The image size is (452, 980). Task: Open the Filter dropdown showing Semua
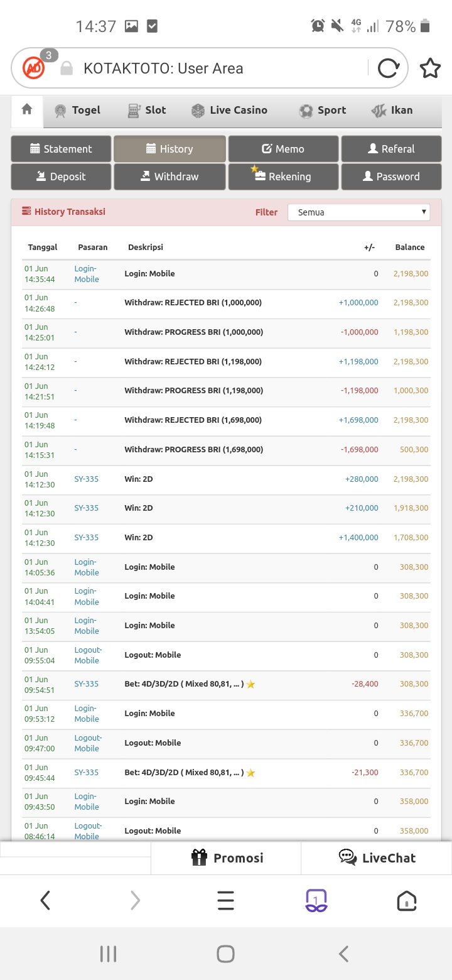(358, 212)
